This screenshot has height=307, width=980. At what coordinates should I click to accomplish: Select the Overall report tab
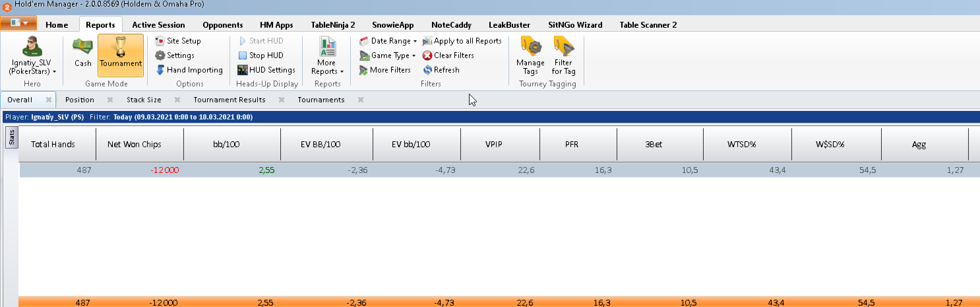click(x=20, y=100)
